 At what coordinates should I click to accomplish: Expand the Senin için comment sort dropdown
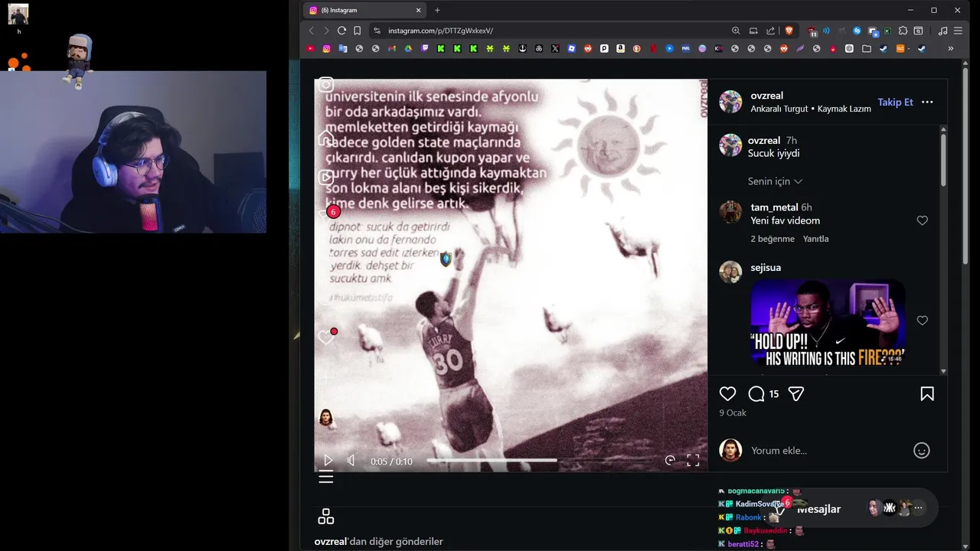(775, 181)
